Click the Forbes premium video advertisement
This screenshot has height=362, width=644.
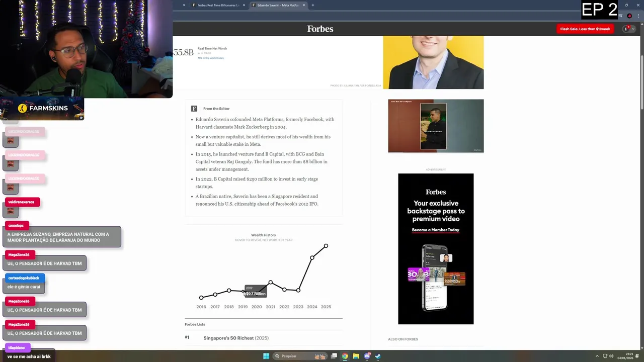coord(436,249)
